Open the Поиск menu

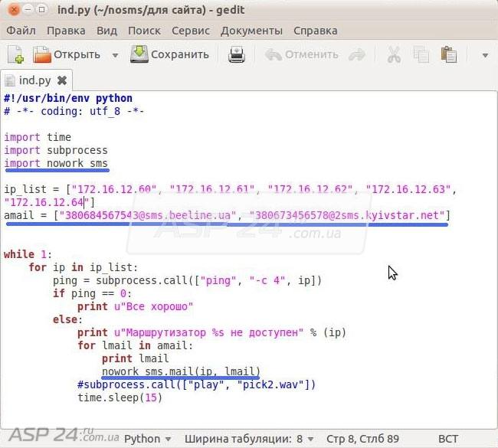pyautogui.click(x=144, y=31)
